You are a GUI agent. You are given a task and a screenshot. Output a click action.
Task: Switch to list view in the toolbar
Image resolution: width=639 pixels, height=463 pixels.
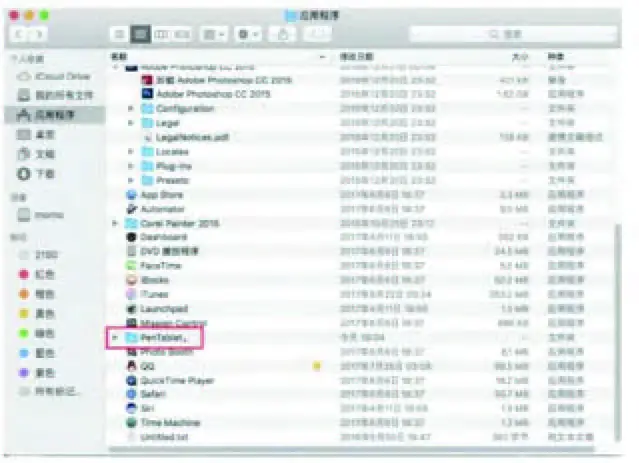point(141,34)
